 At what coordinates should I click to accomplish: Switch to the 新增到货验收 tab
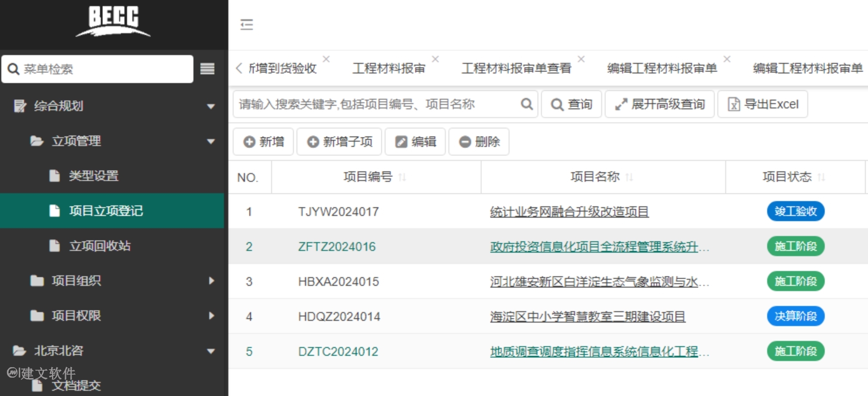pyautogui.click(x=282, y=69)
